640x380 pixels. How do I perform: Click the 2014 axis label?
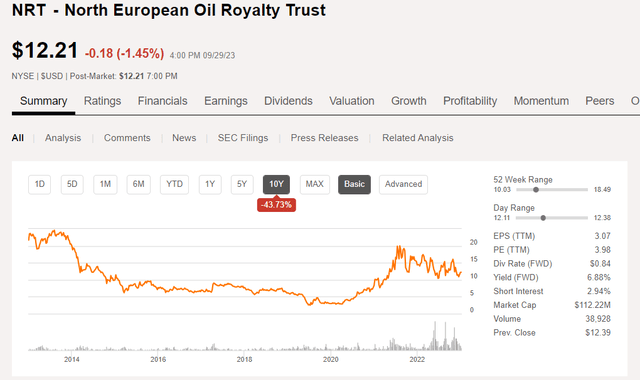click(71, 360)
